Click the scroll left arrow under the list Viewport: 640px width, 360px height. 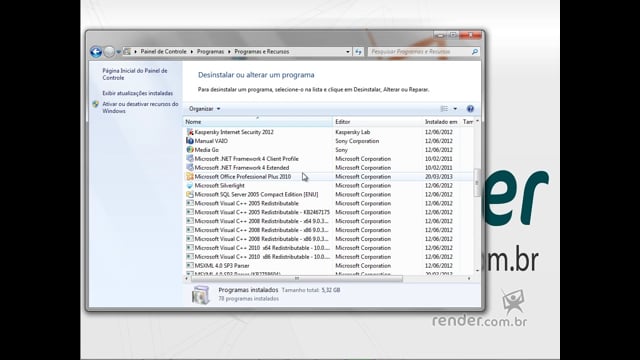[x=187, y=278]
